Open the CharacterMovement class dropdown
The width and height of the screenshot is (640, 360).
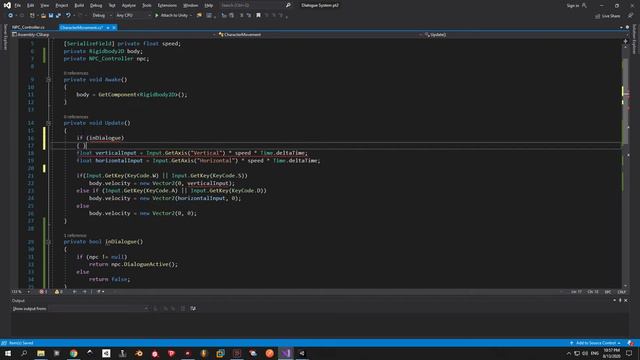click(319, 35)
